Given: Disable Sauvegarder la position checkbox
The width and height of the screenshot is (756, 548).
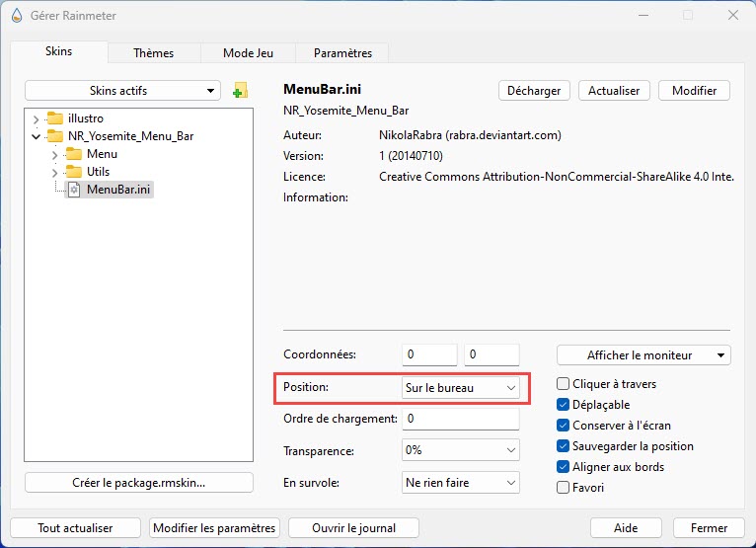Looking at the screenshot, I should click(563, 446).
